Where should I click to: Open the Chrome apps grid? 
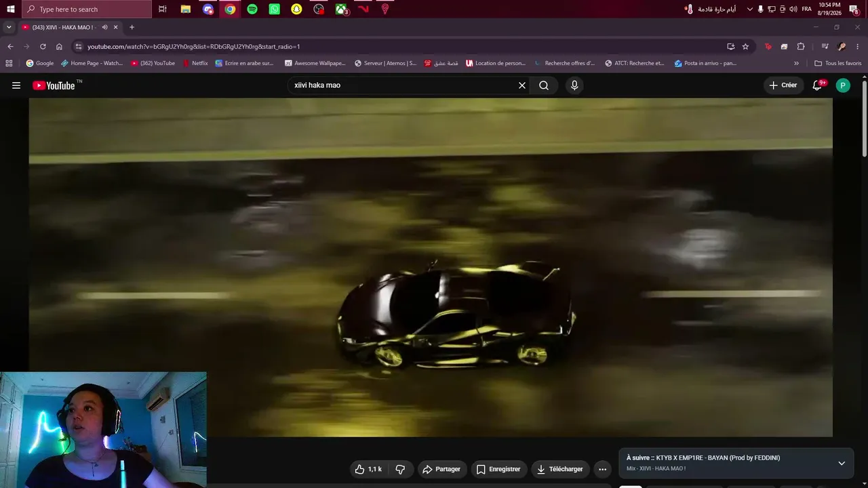(9, 63)
